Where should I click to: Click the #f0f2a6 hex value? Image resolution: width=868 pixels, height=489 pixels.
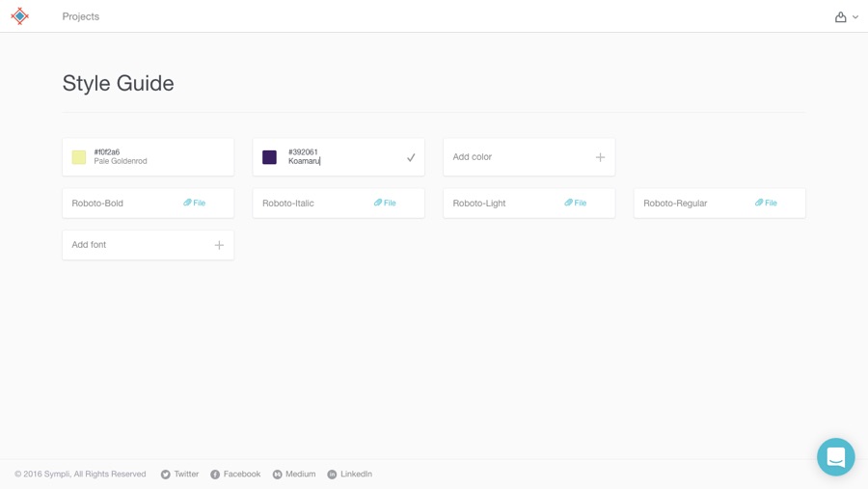107,151
